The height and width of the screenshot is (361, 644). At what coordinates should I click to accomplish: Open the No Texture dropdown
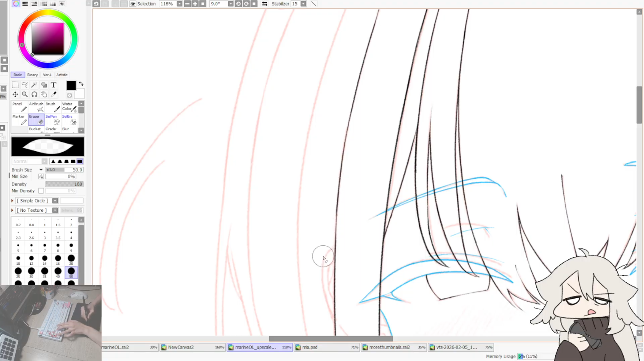coord(55,211)
